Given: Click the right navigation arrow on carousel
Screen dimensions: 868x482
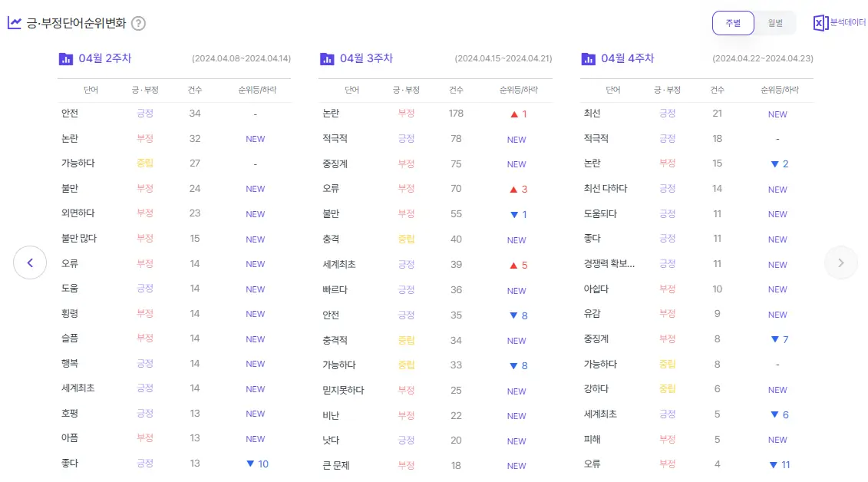Looking at the screenshot, I should [841, 262].
